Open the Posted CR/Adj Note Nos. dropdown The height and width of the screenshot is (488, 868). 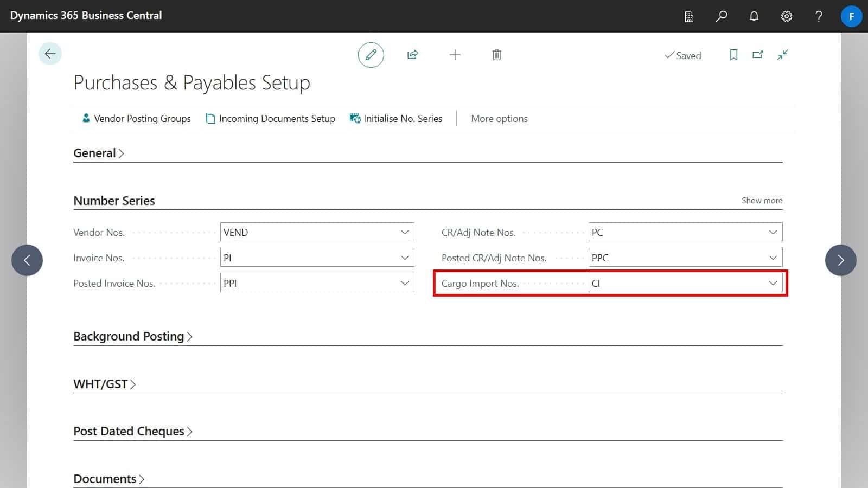point(773,258)
